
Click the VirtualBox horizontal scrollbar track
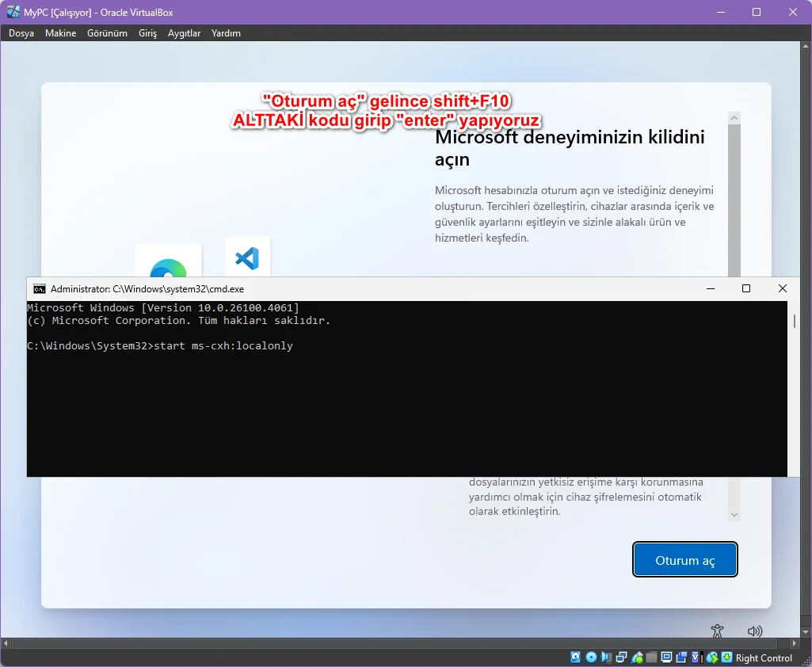click(x=400, y=643)
